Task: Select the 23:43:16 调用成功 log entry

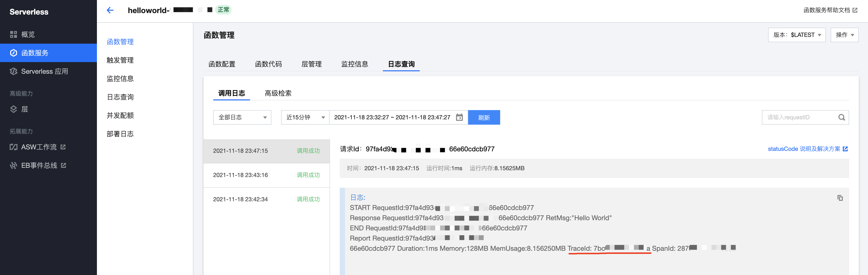Action: [x=266, y=175]
